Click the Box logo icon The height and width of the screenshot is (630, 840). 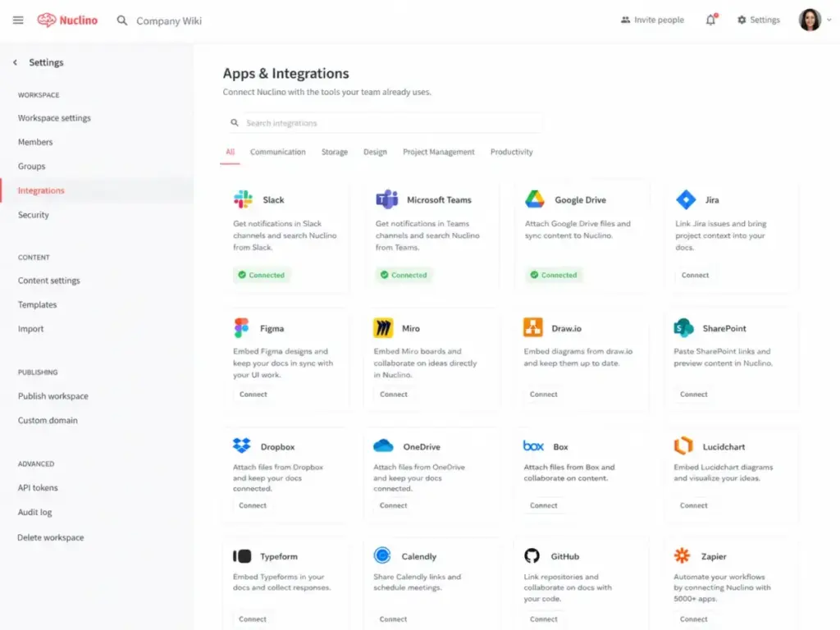(533, 445)
